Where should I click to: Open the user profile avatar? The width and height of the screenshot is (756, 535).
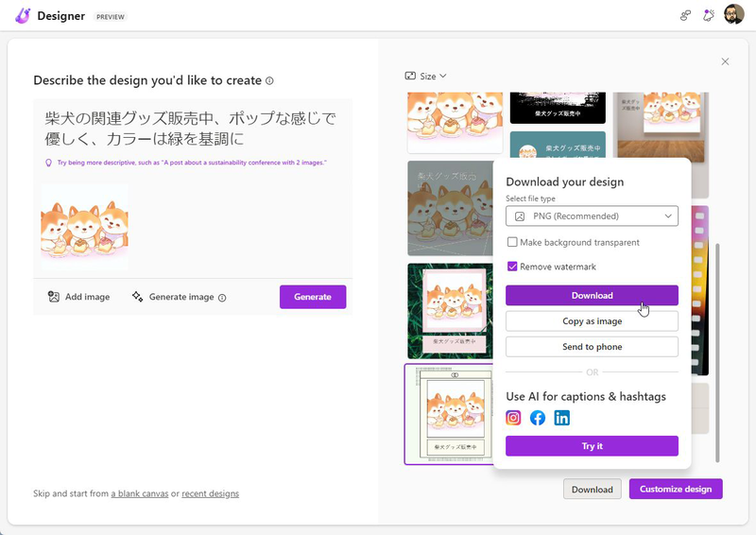[734, 15]
